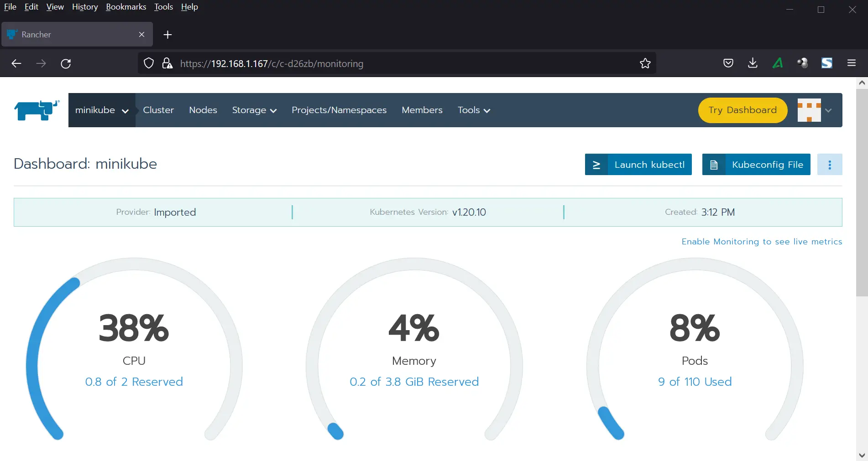The height and width of the screenshot is (461, 868).
Task: Click 0.2 of 3.8 GiB Reserved link
Action: click(x=414, y=382)
